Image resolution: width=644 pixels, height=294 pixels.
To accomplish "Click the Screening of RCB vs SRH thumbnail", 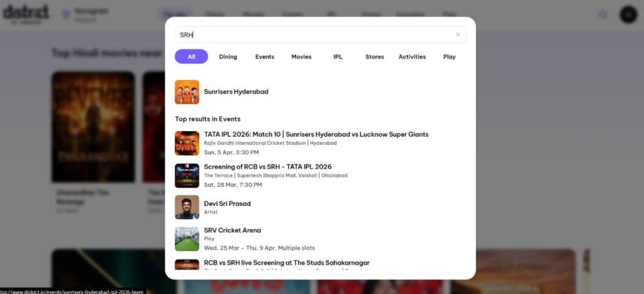I will tap(187, 176).
